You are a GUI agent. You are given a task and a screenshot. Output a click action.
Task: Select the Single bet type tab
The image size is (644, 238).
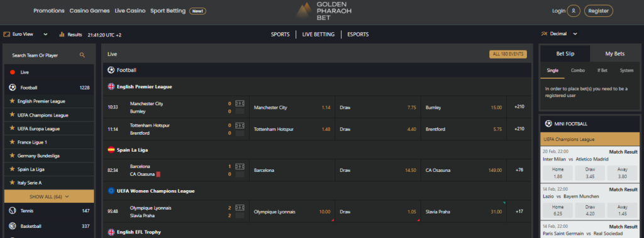552,71
